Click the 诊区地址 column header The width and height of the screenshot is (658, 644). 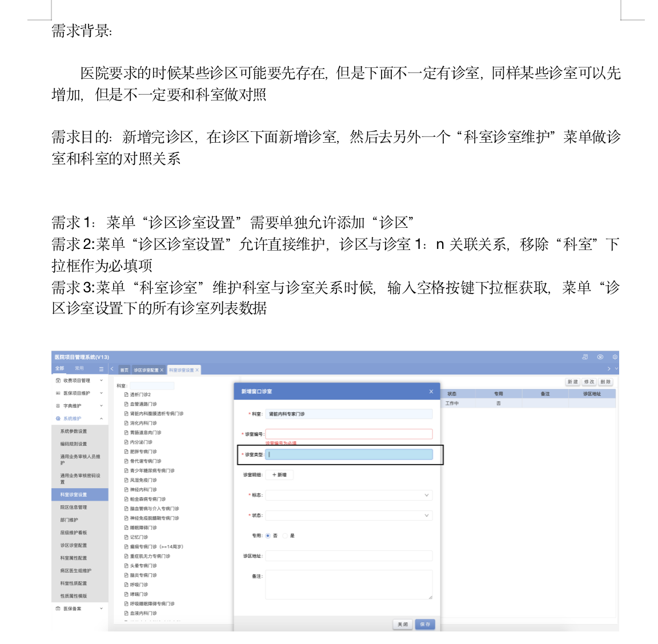coord(592,393)
